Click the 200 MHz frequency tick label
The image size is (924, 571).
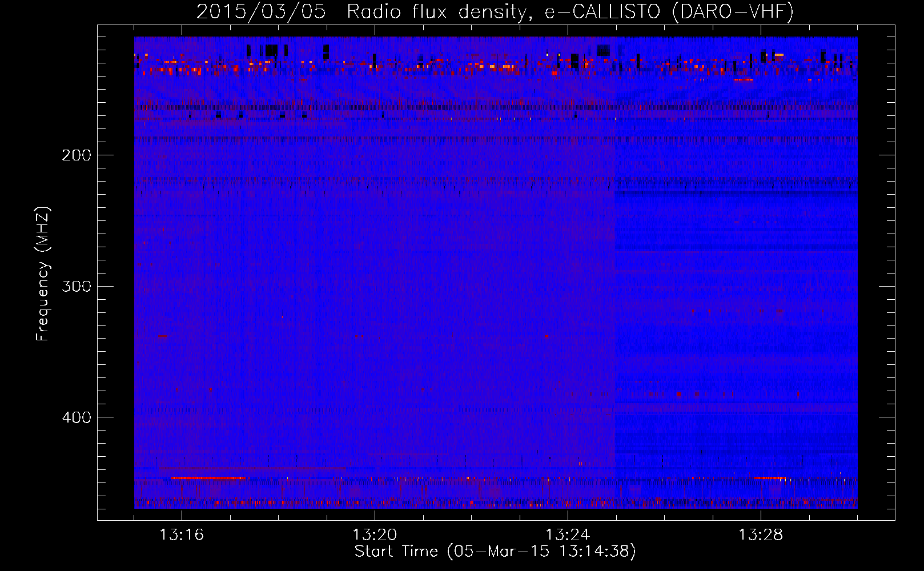77,155
